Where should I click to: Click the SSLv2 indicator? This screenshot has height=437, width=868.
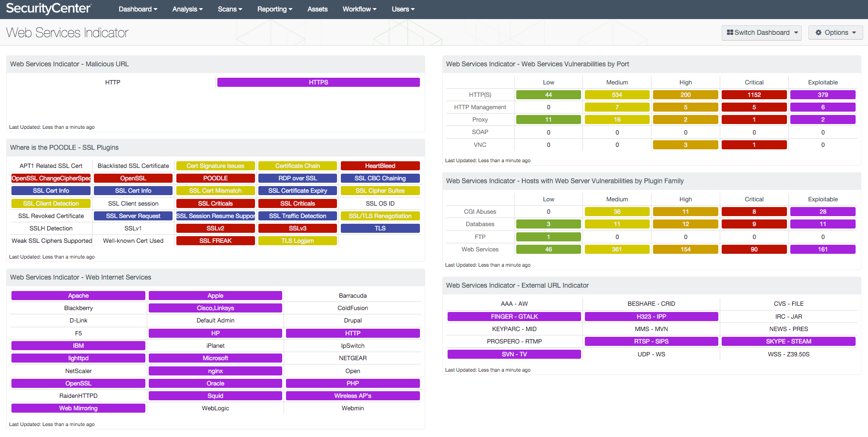(x=215, y=229)
